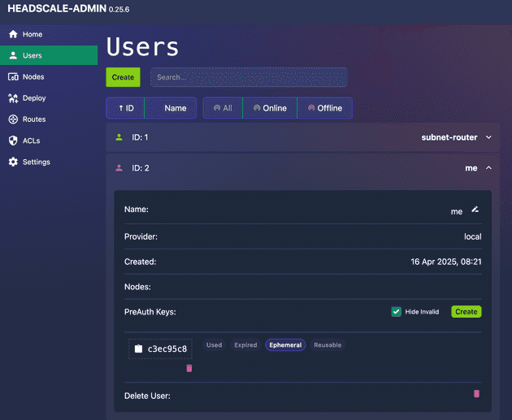Toggle the Expired key filter
The image size is (512, 420).
pyautogui.click(x=245, y=345)
